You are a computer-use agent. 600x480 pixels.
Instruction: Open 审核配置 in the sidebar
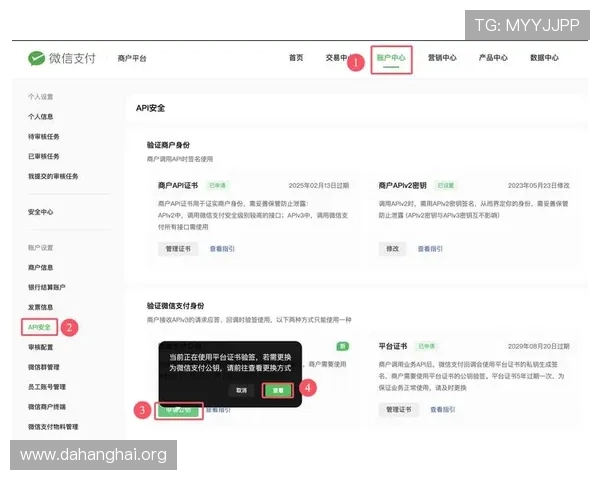point(41,347)
